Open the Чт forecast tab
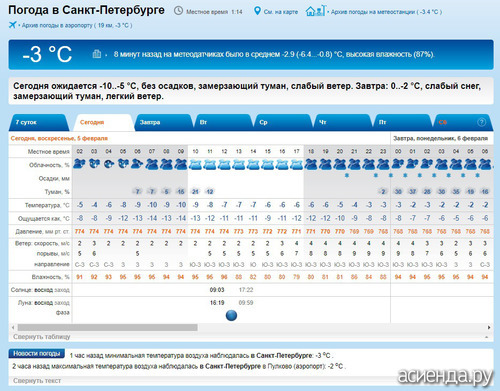This screenshot has height=391, width=500. pyautogui.click(x=342, y=122)
